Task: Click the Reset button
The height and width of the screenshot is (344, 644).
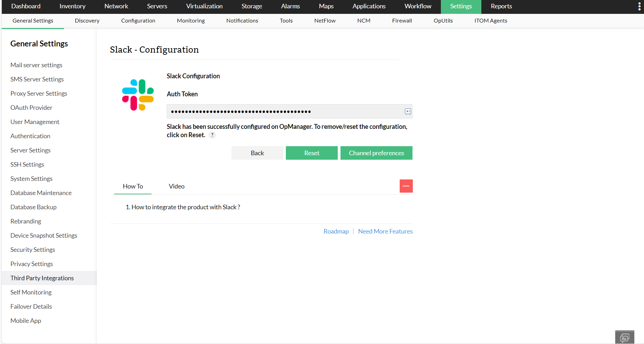Action: (312, 153)
